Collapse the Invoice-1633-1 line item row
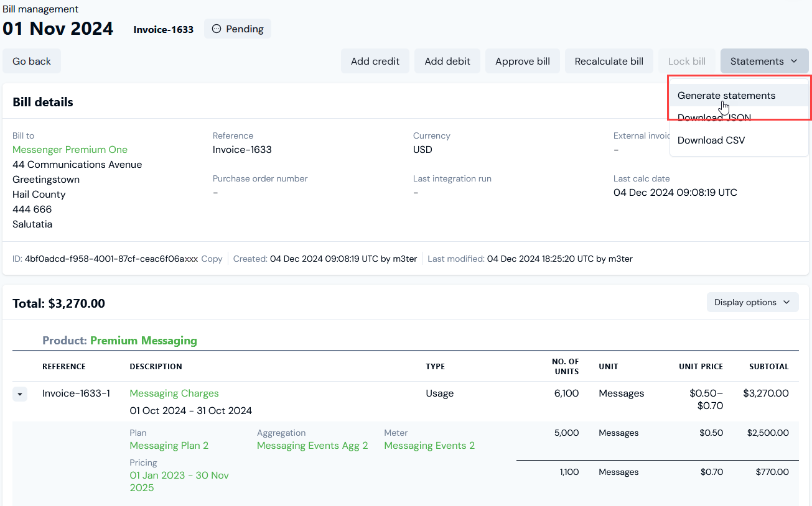Screen dimensions: 812x506 [x=20, y=394]
